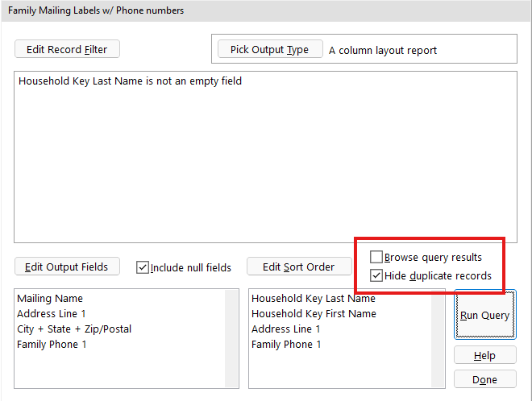
Task: Pick Address Line 1 in sort order list
Action: tap(285, 329)
